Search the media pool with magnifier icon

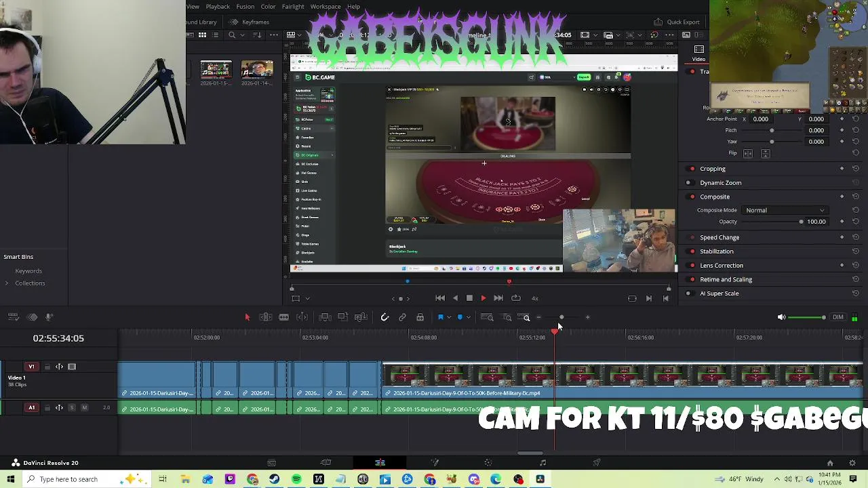coord(232,35)
